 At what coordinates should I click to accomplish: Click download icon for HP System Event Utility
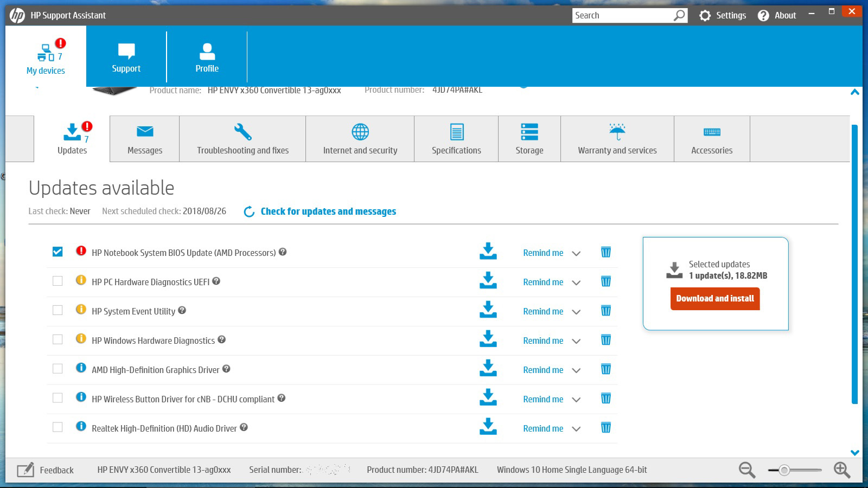[488, 310]
